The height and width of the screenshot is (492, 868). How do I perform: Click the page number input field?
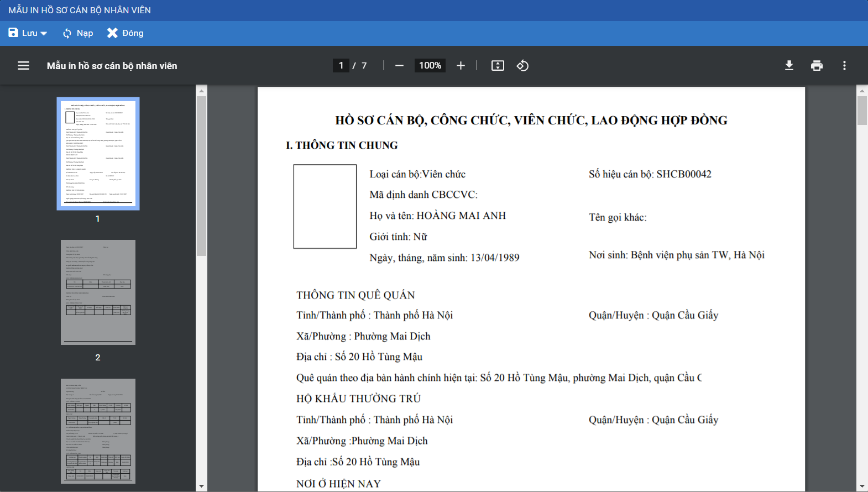[x=341, y=66]
